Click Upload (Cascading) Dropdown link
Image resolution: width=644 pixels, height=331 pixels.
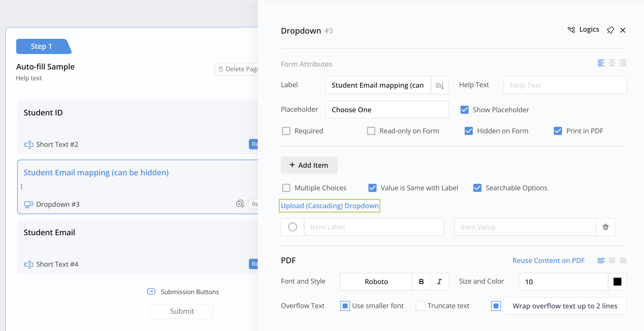pyautogui.click(x=330, y=206)
